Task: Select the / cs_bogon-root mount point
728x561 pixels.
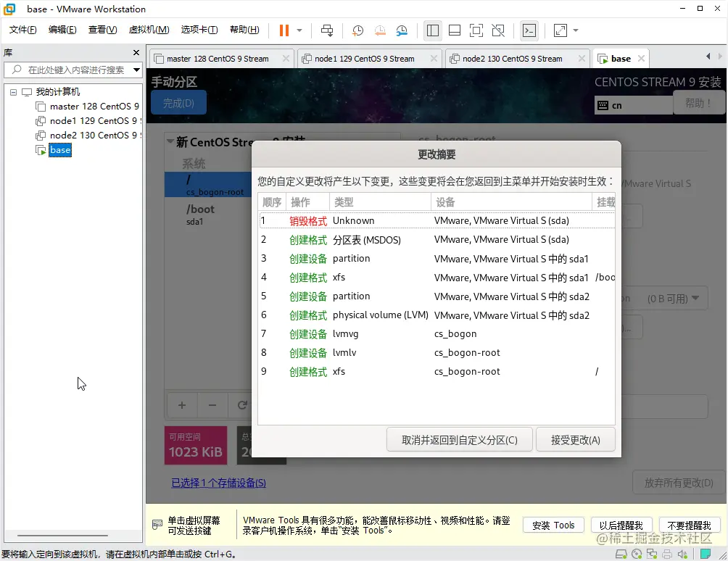Action: point(208,185)
